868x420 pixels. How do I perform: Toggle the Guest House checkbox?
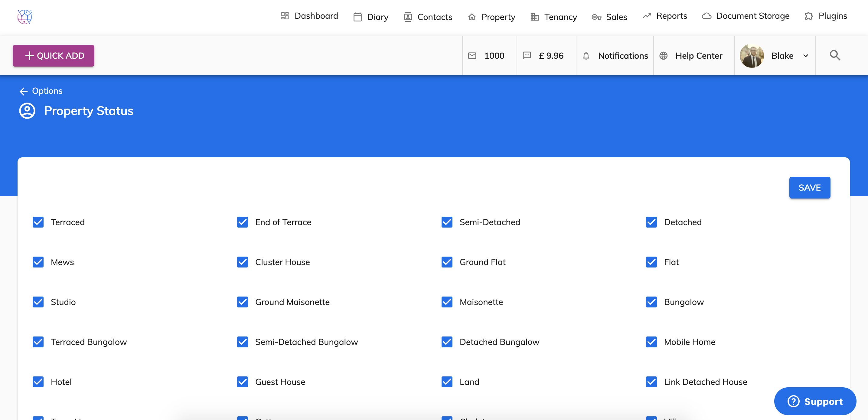243,382
